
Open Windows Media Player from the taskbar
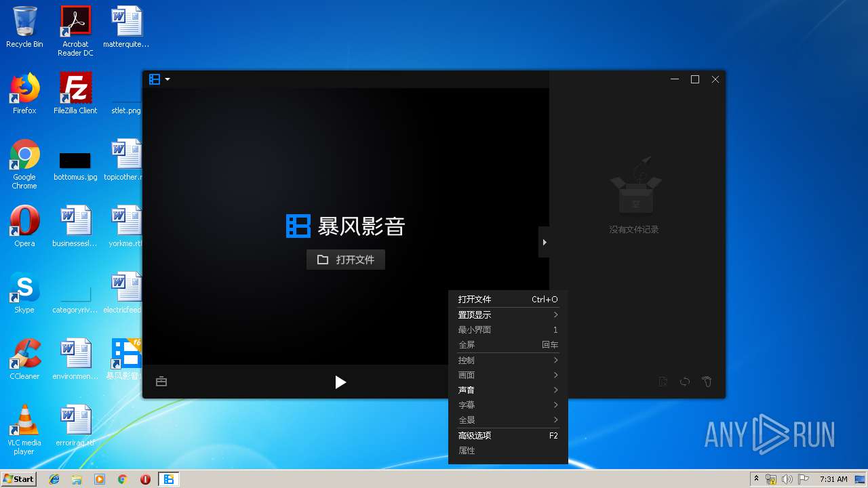(x=100, y=479)
